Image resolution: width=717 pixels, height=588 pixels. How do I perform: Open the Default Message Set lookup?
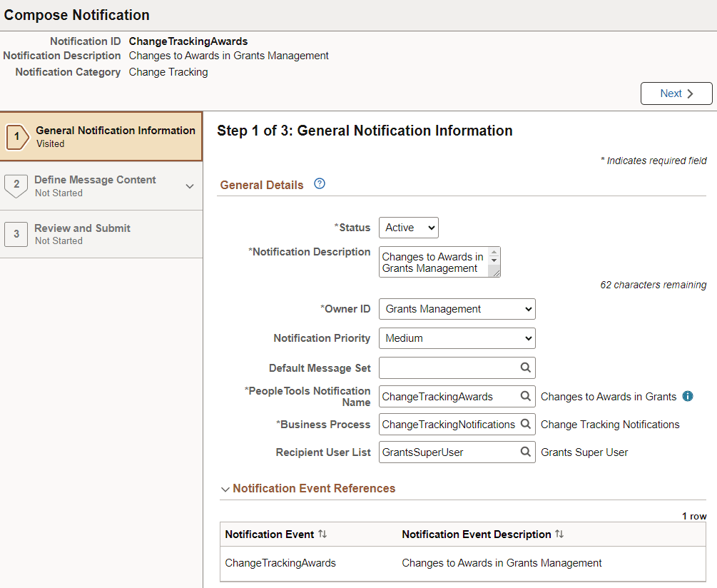pos(526,367)
